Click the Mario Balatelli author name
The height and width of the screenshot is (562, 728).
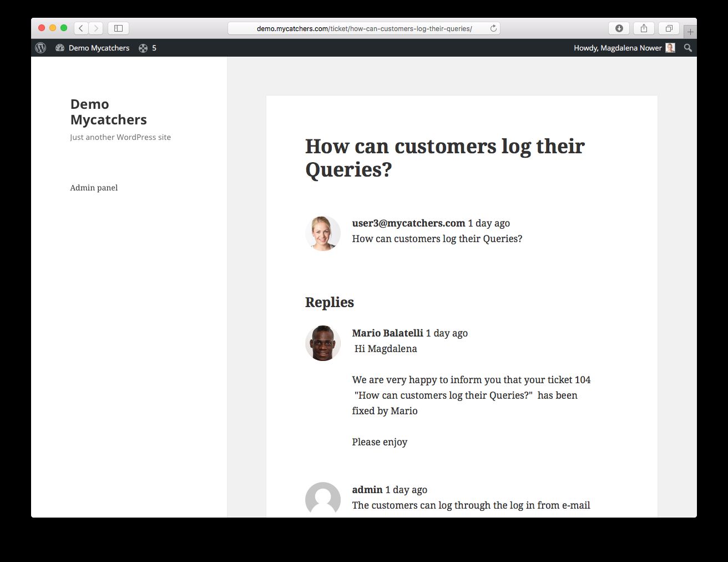pyautogui.click(x=387, y=333)
